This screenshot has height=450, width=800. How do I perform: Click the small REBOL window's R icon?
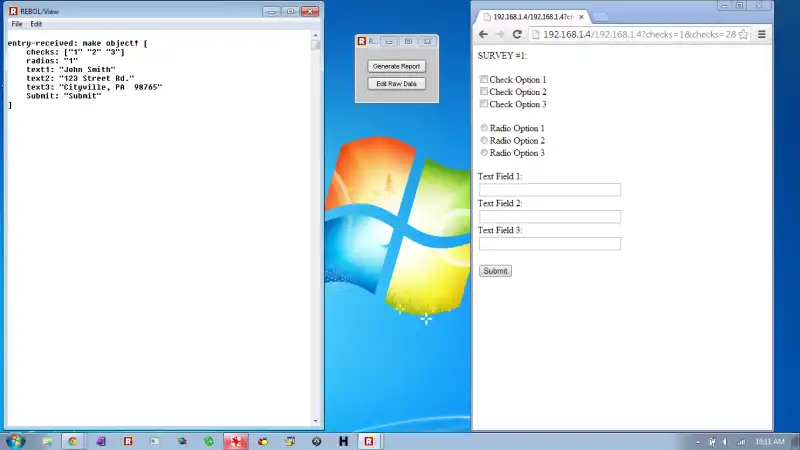point(362,41)
